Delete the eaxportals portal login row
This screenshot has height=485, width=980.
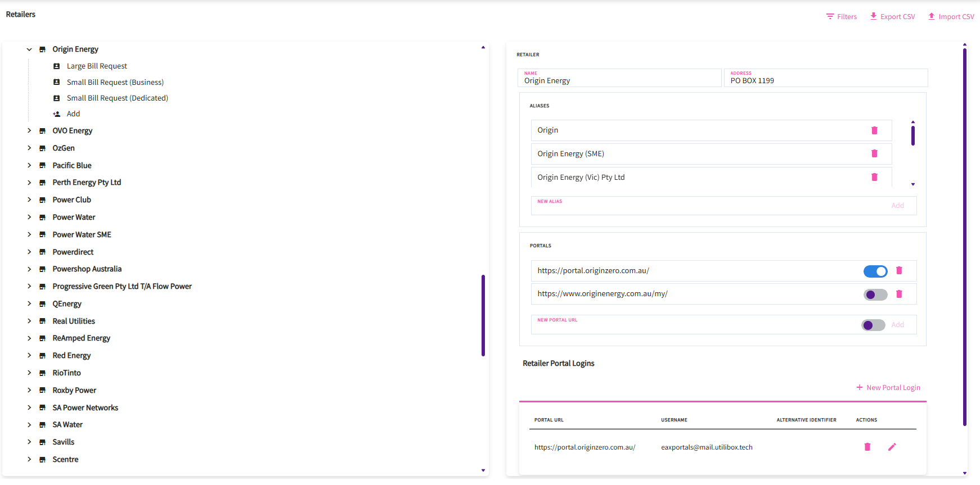click(867, 447)
